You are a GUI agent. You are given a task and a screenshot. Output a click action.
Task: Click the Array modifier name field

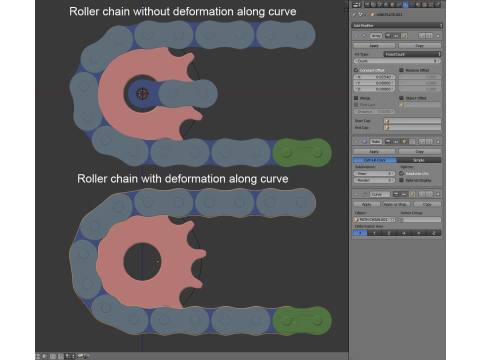point(376,36)
